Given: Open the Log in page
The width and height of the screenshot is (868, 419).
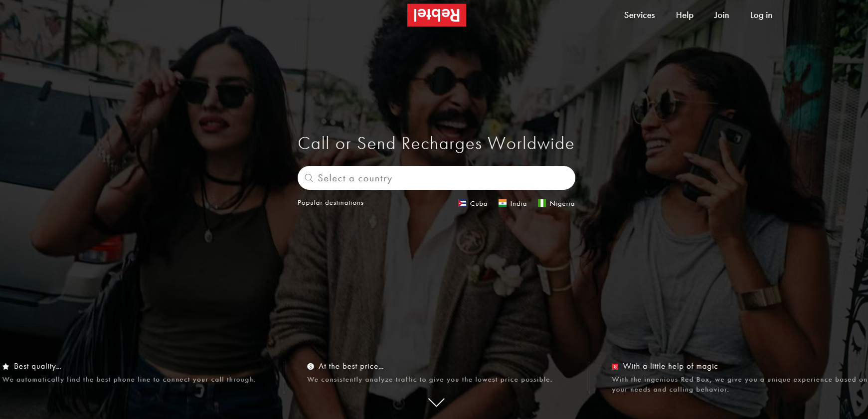Looking at the screenshot, I should (x=761, y=15).
